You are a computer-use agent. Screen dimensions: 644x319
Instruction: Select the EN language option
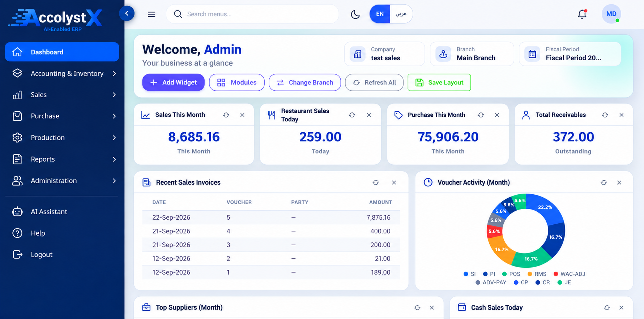tap(380, 14)
